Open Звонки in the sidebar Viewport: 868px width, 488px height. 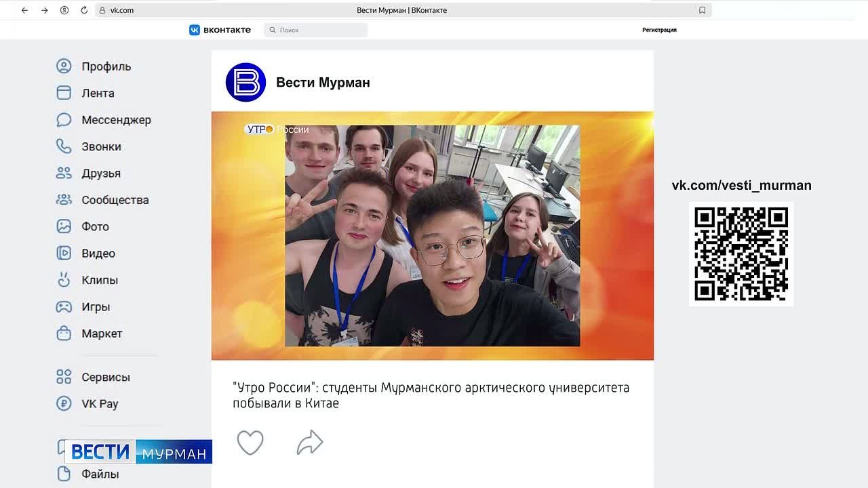102,146
